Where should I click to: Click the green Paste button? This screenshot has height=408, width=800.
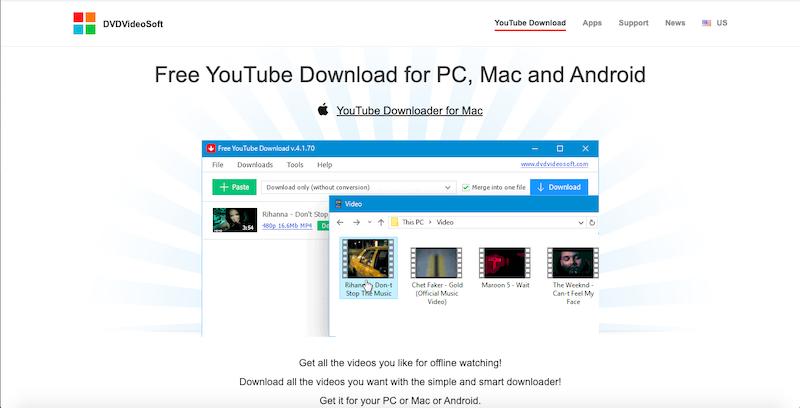pyautogui.click(x=234, y=187)
